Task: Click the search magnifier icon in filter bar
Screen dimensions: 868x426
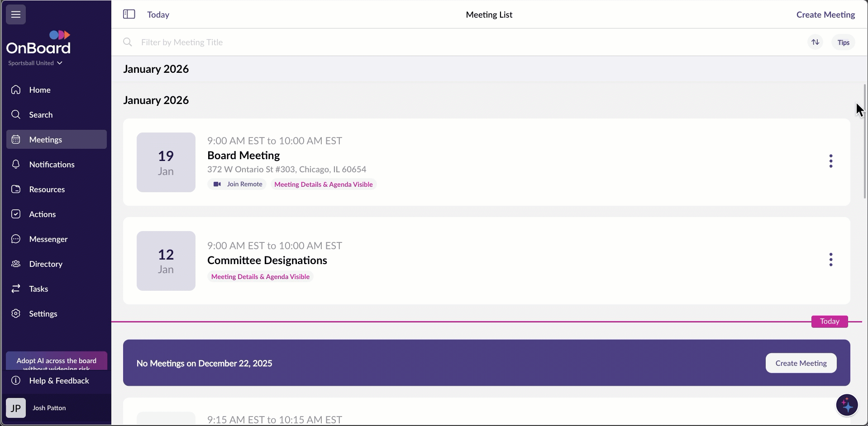Action: (x=128, y=42)
